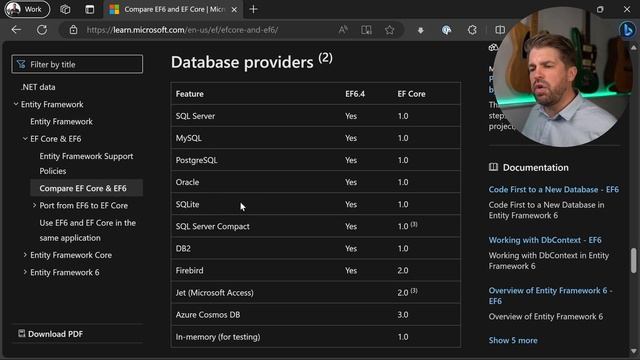
Task: Click In-memory (for testing) cell
Action: click(218, 337)
